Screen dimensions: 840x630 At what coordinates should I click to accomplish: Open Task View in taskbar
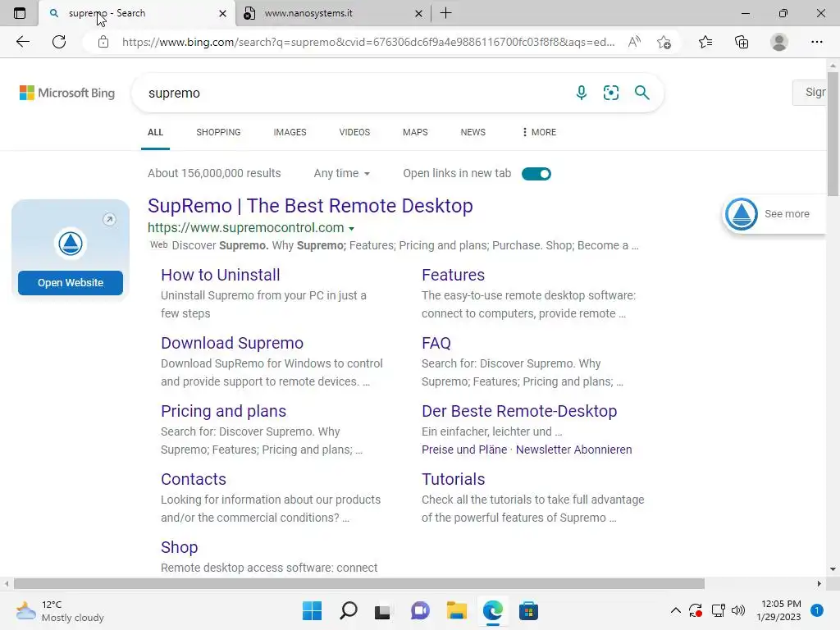[382, 610]
